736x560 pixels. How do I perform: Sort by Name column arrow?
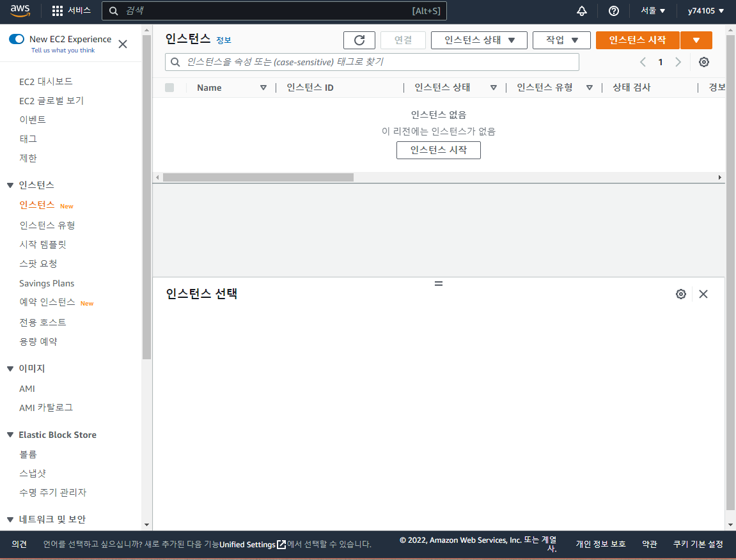click(x=263, y=88)
